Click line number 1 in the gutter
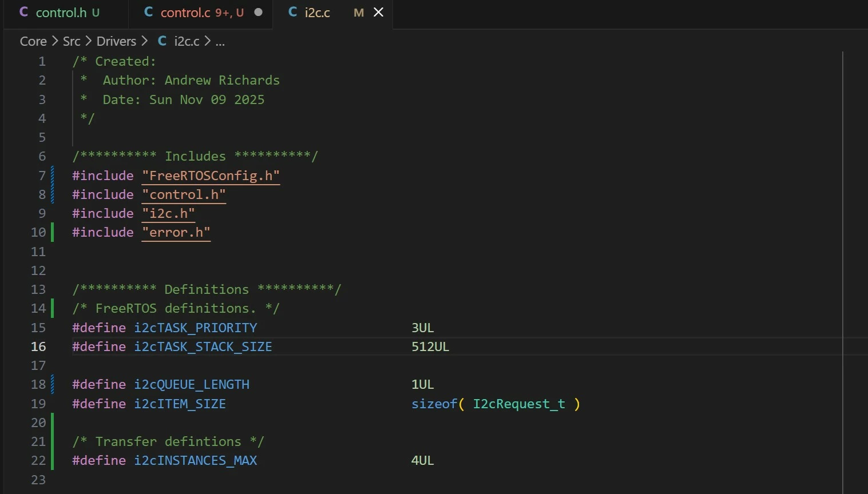Viewport: 868px width, 494px height. (x=42, y=61)
